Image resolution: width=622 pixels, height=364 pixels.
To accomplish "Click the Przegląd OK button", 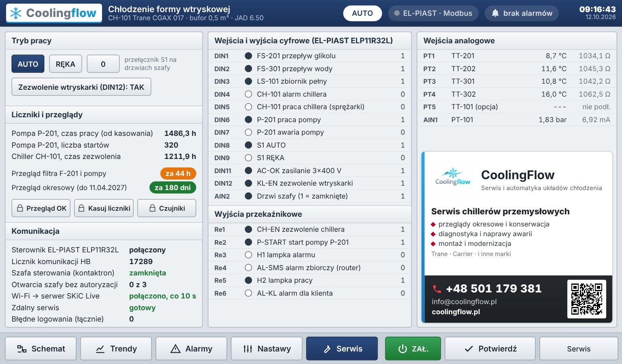I will pyautogui.click(x=41, y=208).
